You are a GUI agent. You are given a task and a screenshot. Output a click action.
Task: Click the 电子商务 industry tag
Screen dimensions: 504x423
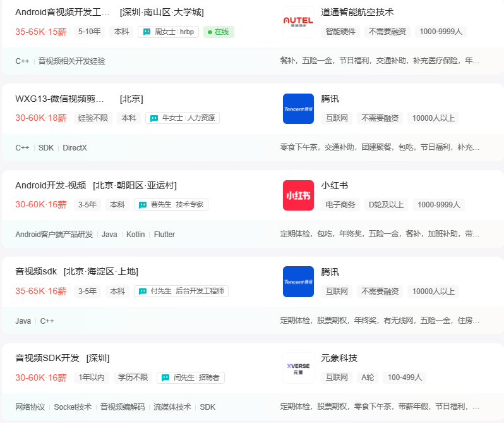(x=340, y=205)
